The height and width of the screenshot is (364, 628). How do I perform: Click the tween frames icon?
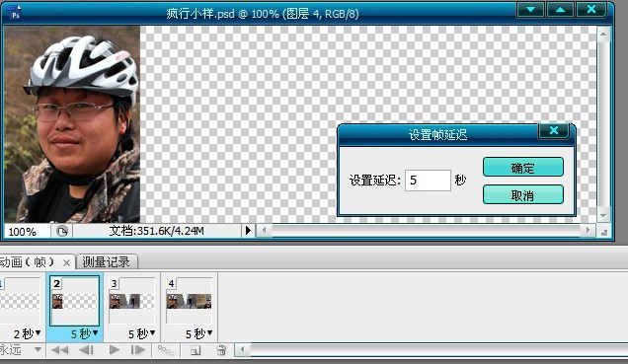(166, 350)
